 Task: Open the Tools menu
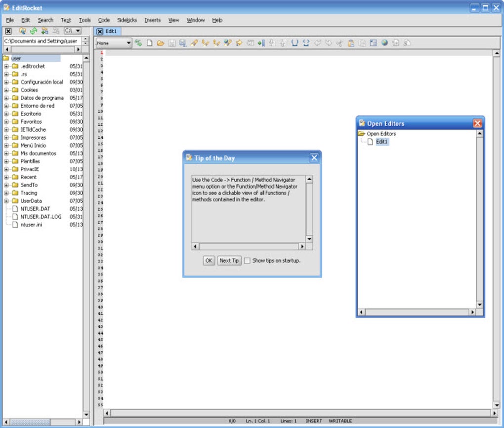85,20
